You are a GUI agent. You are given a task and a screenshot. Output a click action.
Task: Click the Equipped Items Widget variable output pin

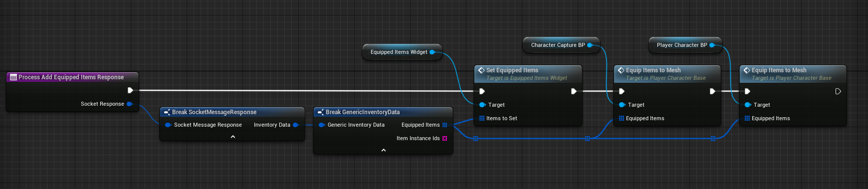pos(433,52)
